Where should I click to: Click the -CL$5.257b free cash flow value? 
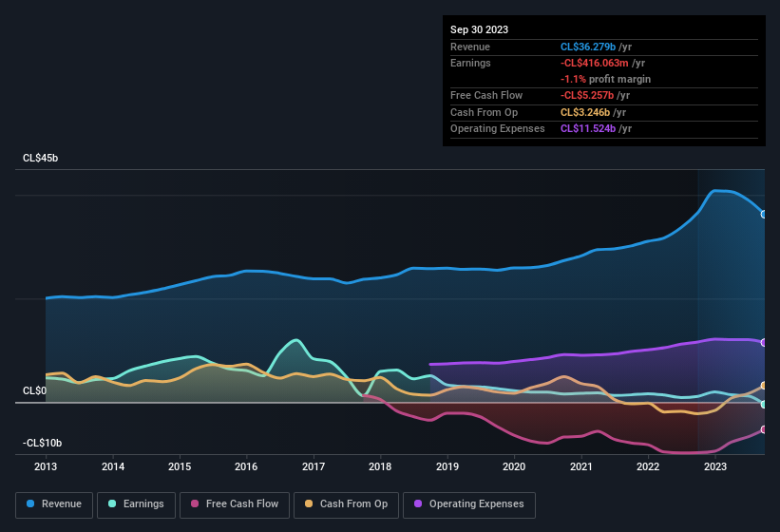587,95
